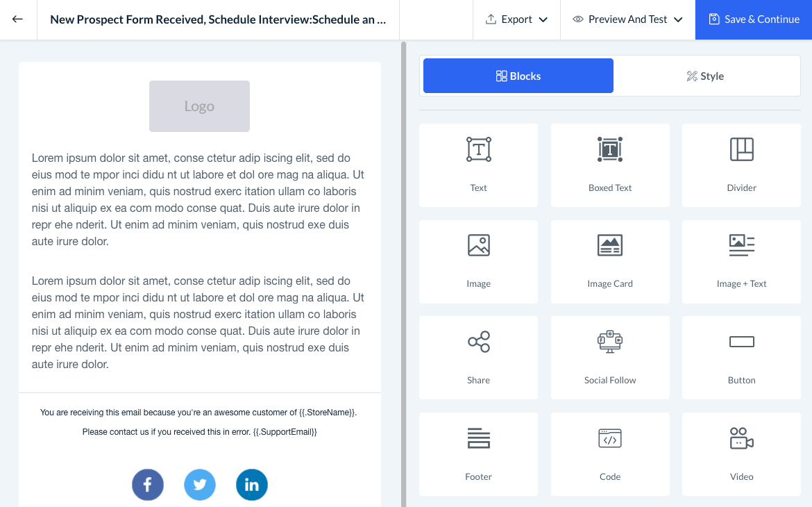
Task: Open the Export dropdown
Action: (516, 19)
